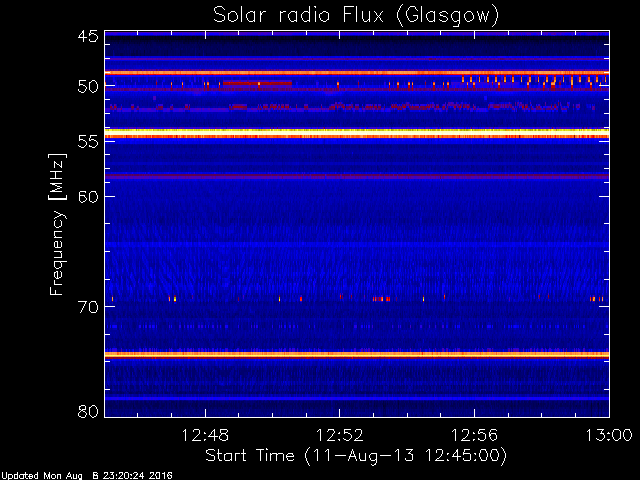The height and width of the screenshot is (480, 640).
Task: Click the 70 frequency tick label
Action: coord(88,307)
